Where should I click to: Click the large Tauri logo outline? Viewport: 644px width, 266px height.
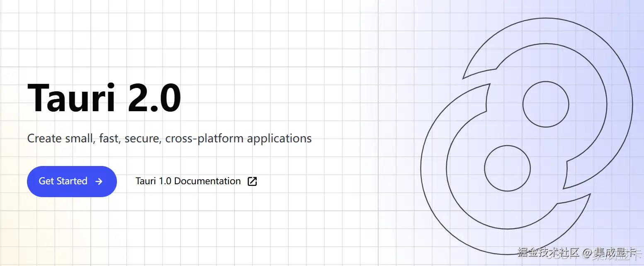point(527,136)
